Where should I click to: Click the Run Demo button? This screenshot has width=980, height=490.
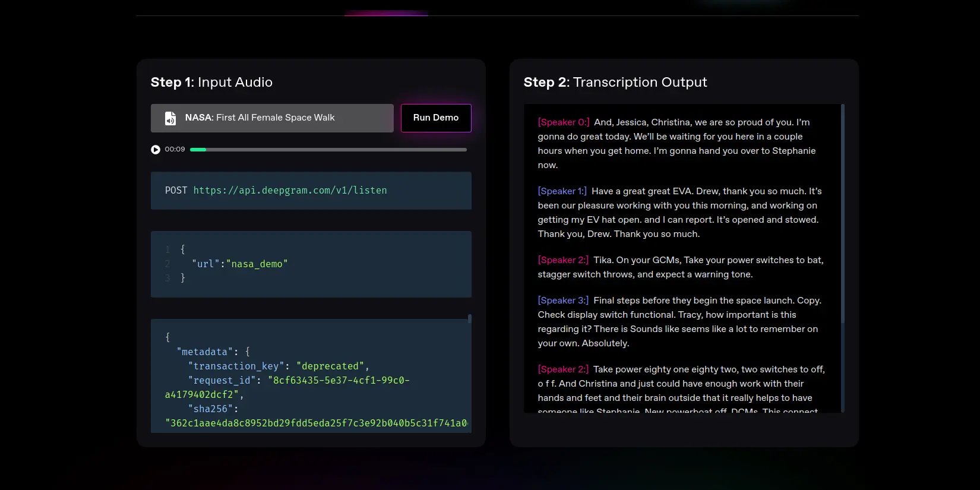(x=435, y=118)
